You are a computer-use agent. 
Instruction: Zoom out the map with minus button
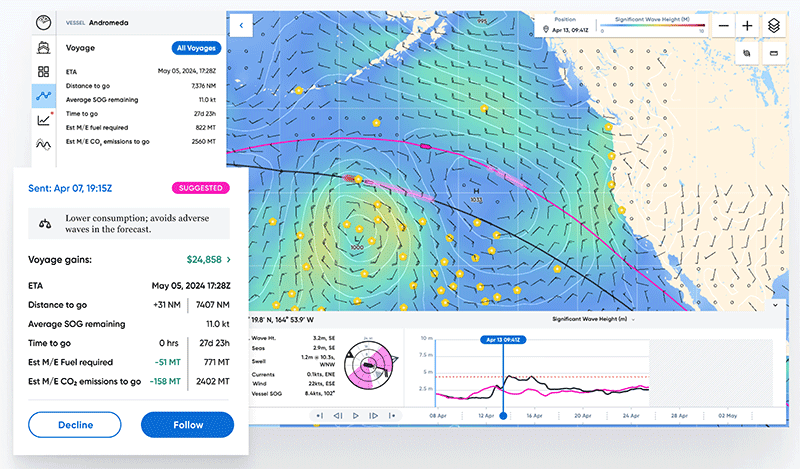click(724, 25)
